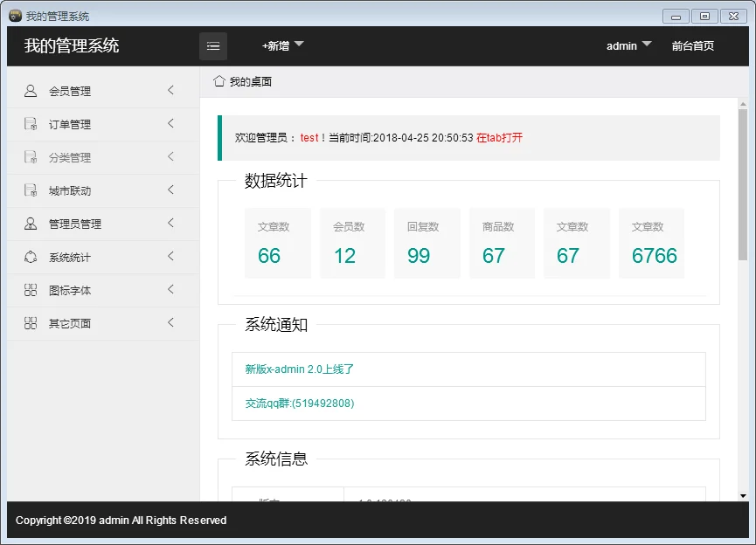
Task: Click the 分类管理 sidebar icon
Action: [x=31, y=157]
